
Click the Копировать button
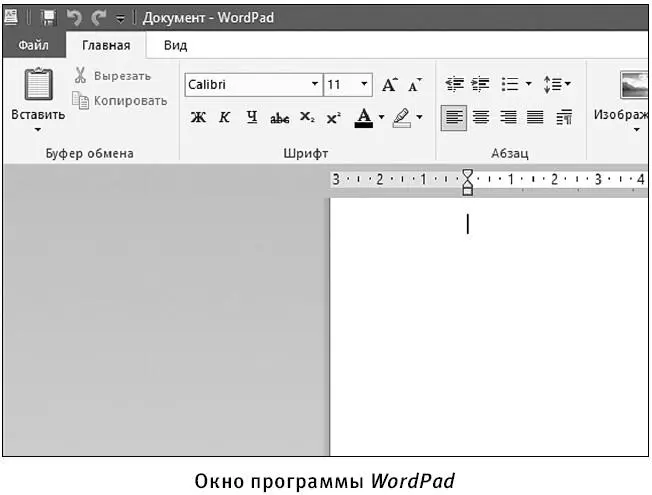click(120, 100)
